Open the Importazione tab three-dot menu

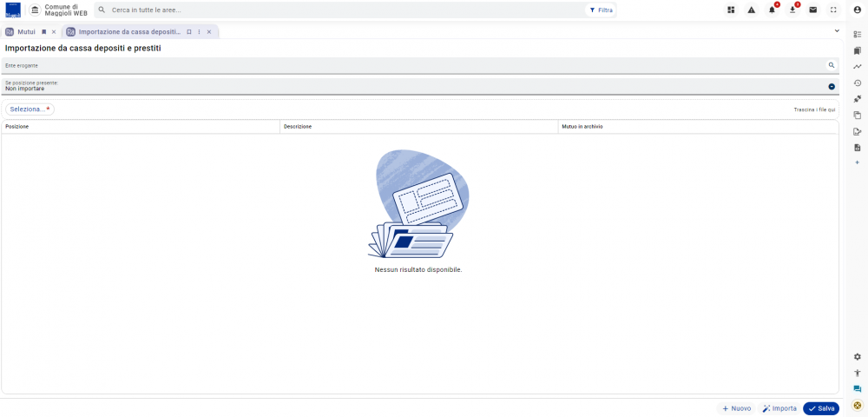pyautogui.click(x=200, y=32)
